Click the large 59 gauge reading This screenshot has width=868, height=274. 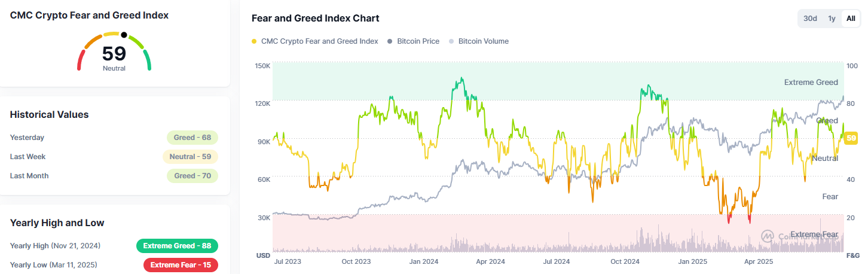[x=114, y=54]
